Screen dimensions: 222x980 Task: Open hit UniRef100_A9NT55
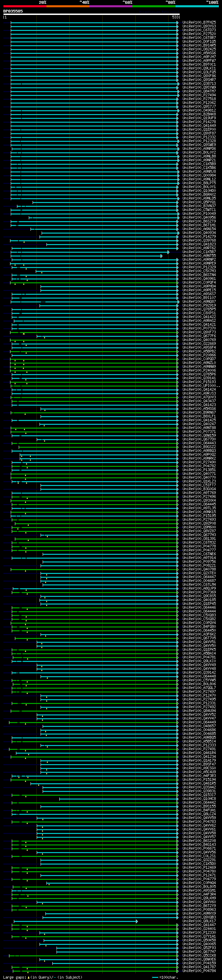pyautogui.click(x=199, y=256)
